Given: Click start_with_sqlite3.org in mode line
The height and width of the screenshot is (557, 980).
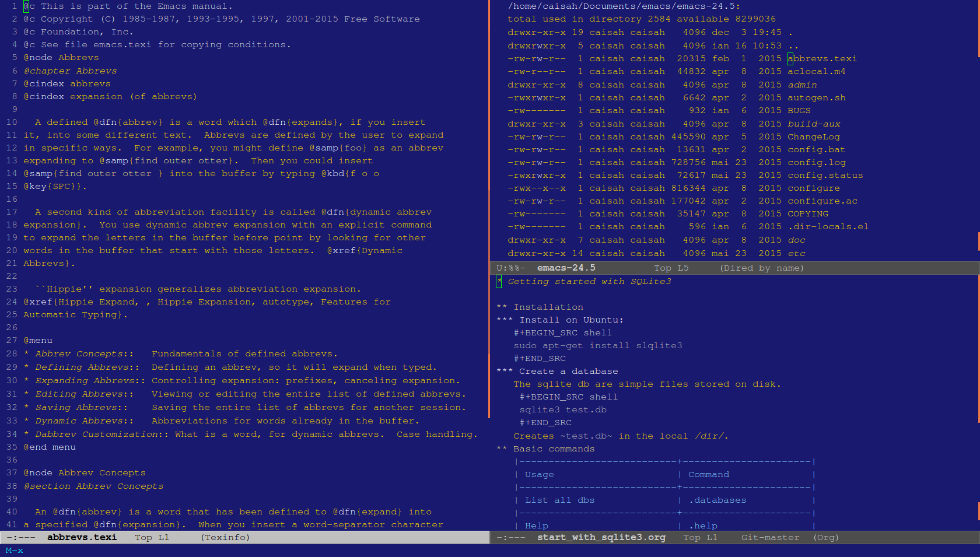Looking at the screenshot, I should [x=601, y=537].
